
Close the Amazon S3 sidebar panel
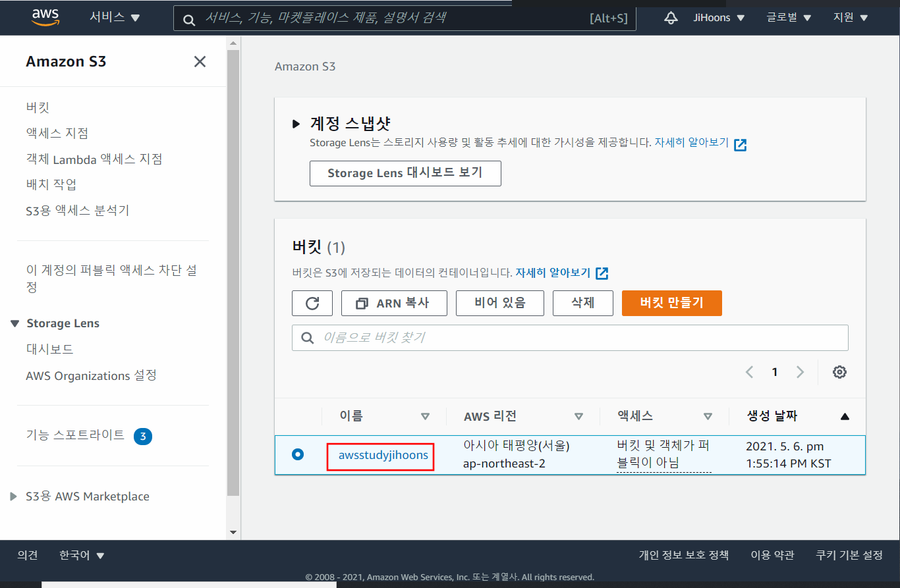(x=200, y=61)
